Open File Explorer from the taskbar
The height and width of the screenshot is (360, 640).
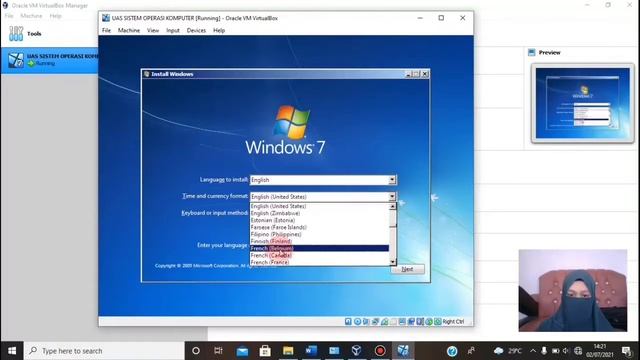click(x=288, y=351)
